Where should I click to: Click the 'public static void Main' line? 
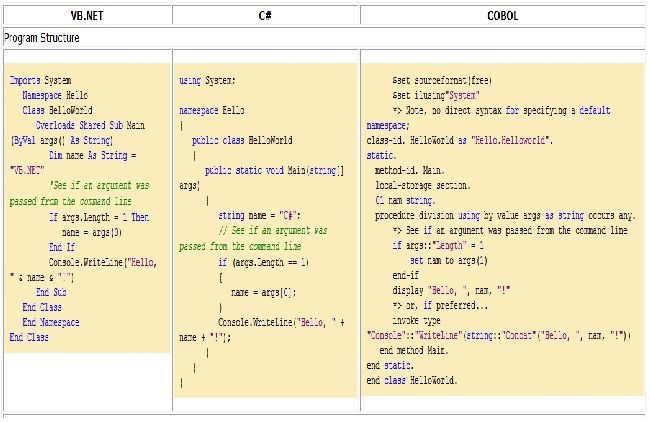pyautogui.click(x=272, y=171)
